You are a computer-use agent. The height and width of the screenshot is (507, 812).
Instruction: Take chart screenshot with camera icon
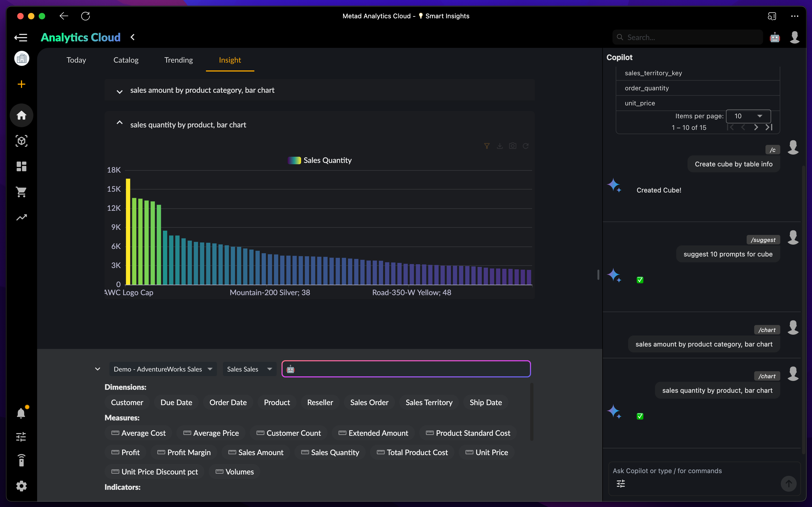click(x=512, y=146)
